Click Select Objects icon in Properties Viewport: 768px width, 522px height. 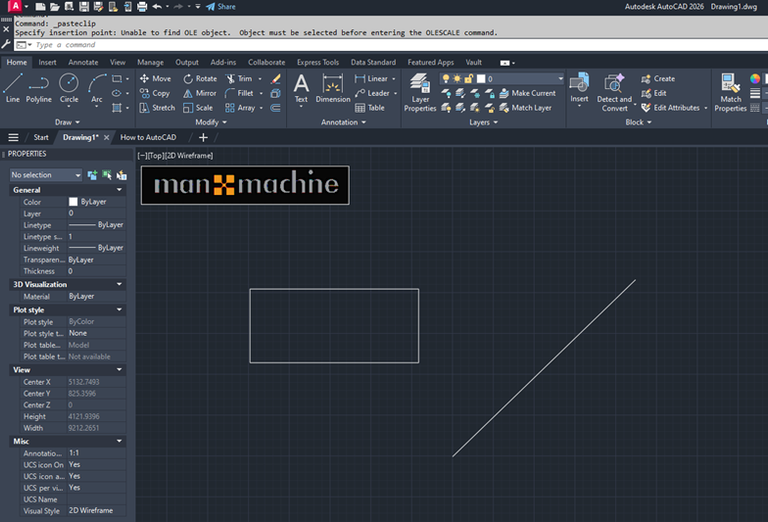click(x=107, y=175)
